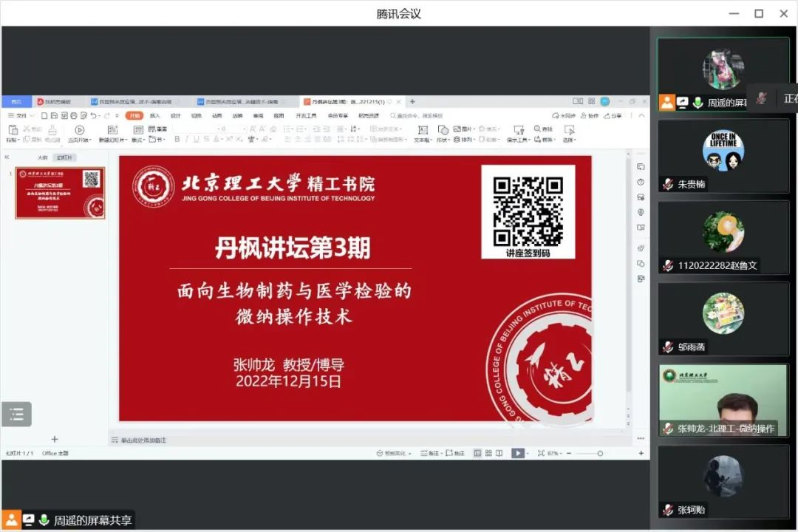
Task: Click the Shapes (形状) tool icon
Action: [443, 131]
